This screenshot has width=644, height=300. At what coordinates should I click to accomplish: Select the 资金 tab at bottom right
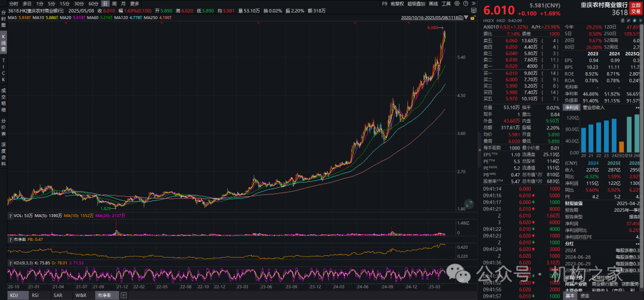[585, 295]
